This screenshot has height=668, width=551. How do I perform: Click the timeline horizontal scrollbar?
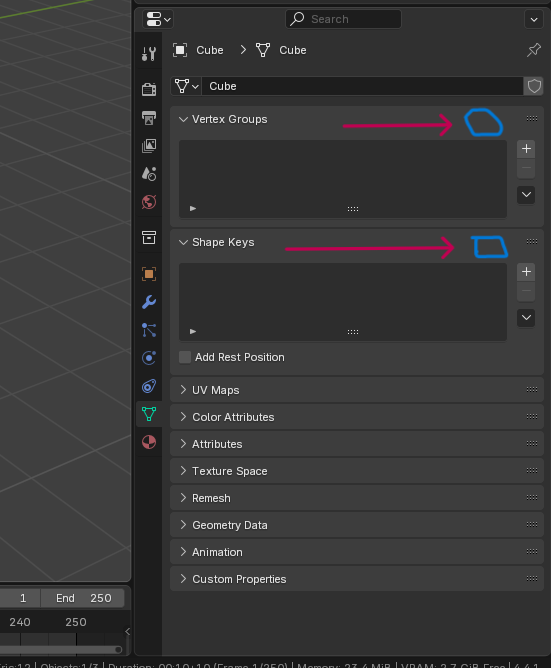[61, 649]
